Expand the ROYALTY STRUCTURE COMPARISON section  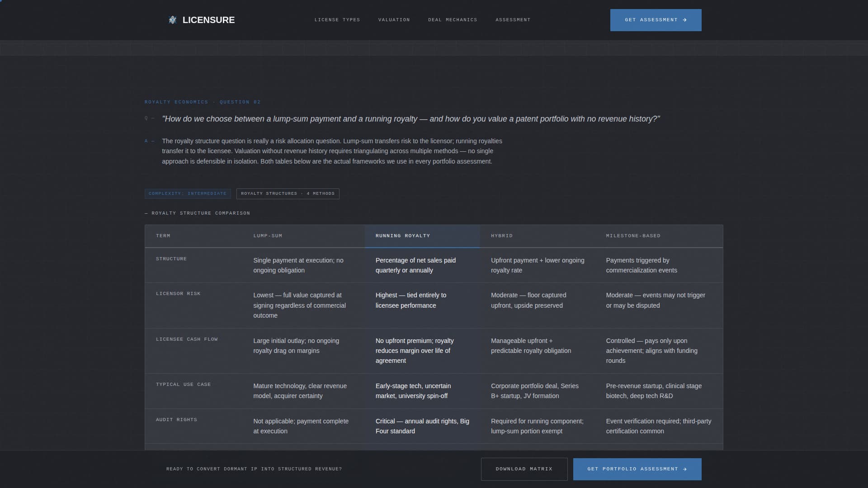pos(198,213)
